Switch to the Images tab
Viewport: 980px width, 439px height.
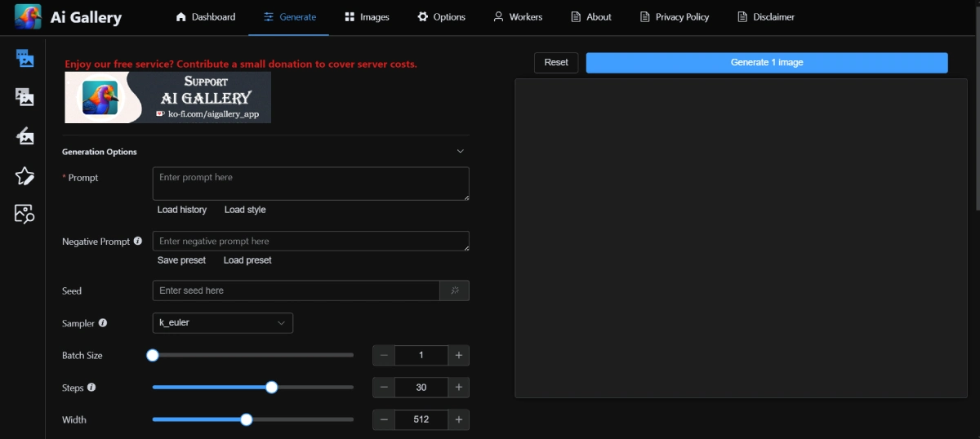366,17
